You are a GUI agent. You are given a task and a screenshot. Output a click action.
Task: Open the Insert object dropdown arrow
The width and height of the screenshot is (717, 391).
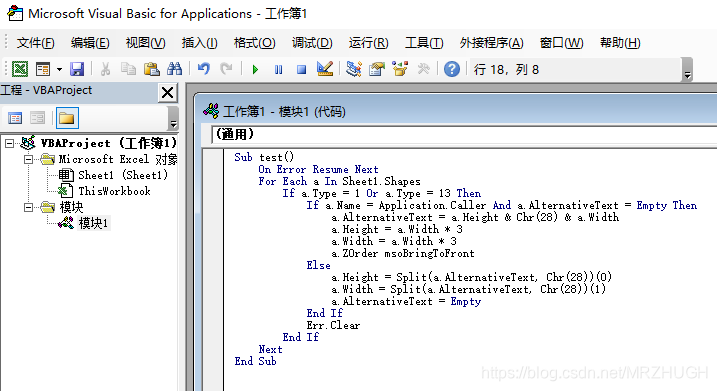(59, 70)
